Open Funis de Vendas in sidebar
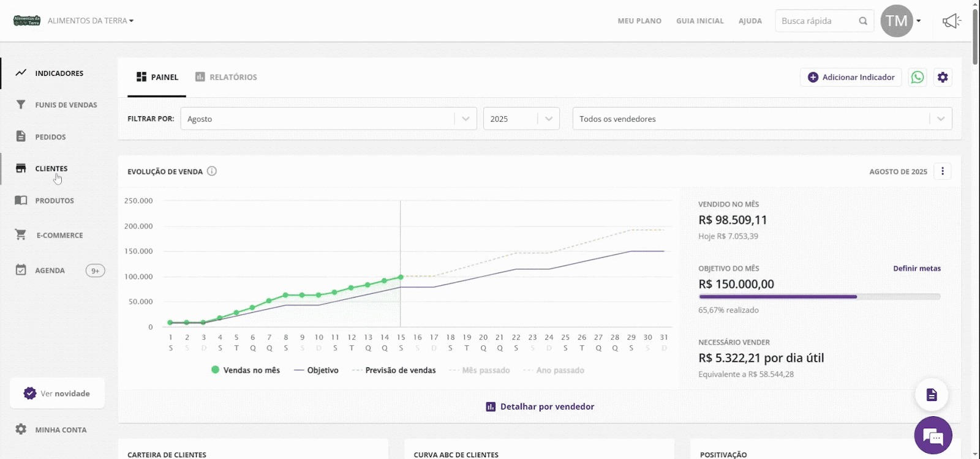This screenshot has height=459, width=980. click(x=66, y=105)
